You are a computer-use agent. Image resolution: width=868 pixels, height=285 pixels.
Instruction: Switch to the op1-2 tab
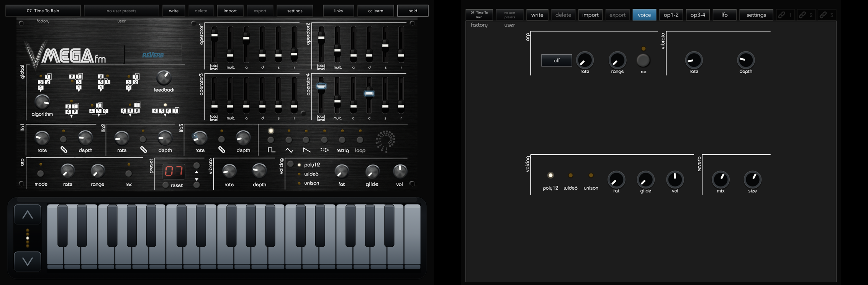tap(671, 15)
